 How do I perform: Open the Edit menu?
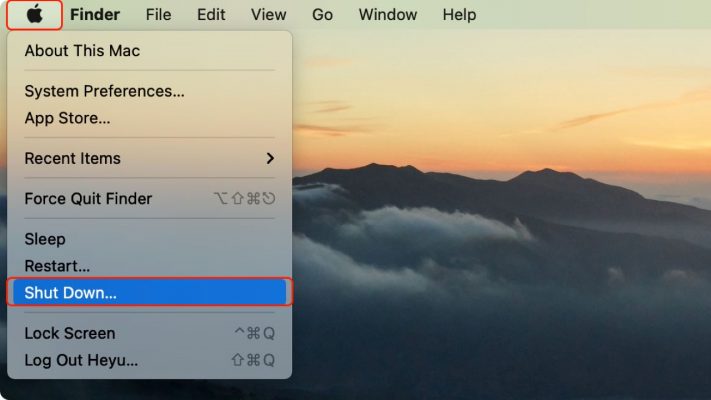(211, 15)
